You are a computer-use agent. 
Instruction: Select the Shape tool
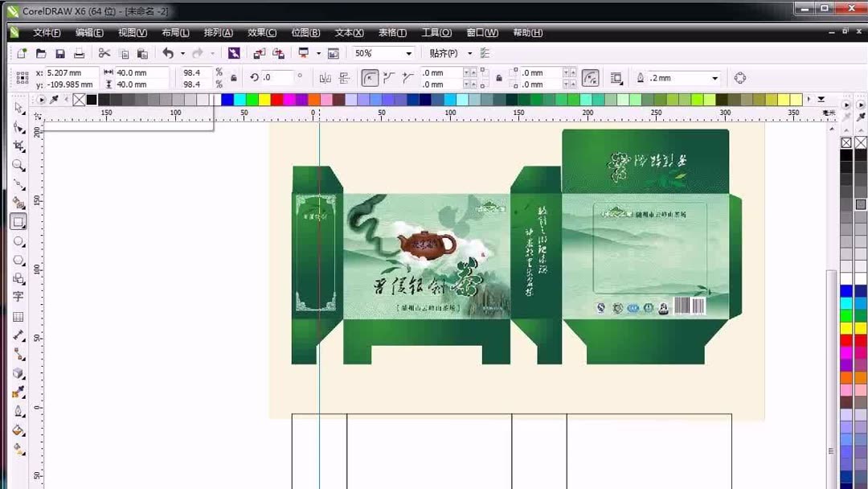pyautogui.click(x=18, y=126)
